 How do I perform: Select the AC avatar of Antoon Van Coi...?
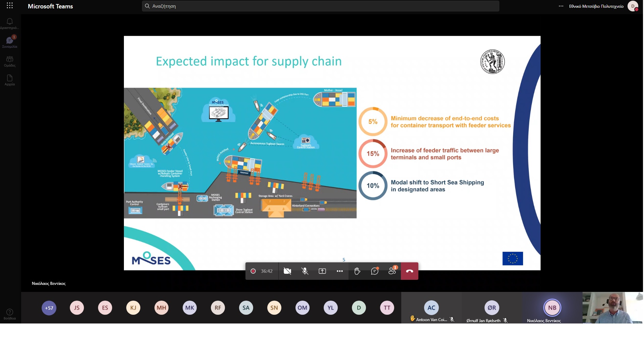pyautogui.click(x=431, y=308)
